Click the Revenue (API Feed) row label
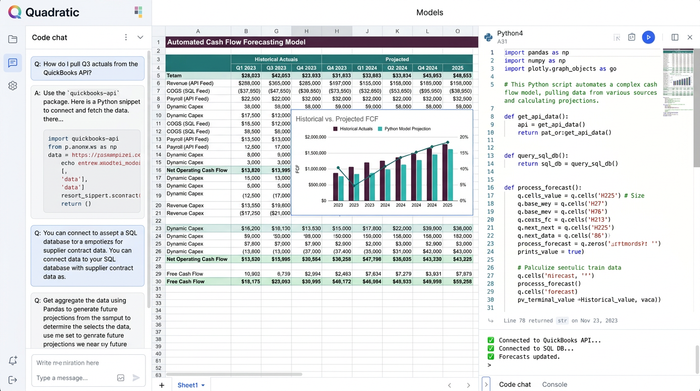Image resolution: width=700 pixels, height=391 pixels. 190,83
